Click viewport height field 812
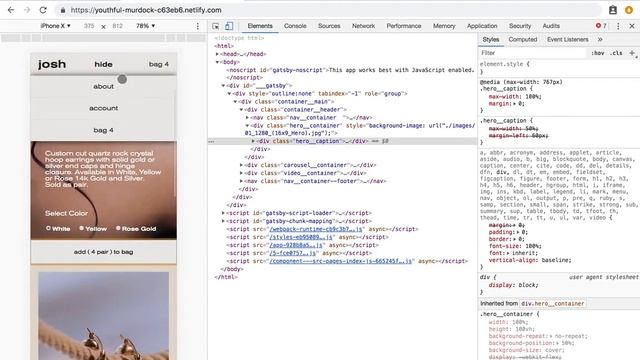This screenshot has width=640, height=360. [118, 26]
